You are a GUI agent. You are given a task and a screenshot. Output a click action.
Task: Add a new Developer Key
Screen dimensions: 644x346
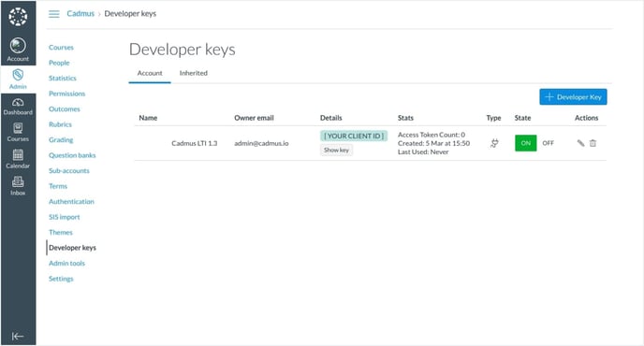click(573, 97)
